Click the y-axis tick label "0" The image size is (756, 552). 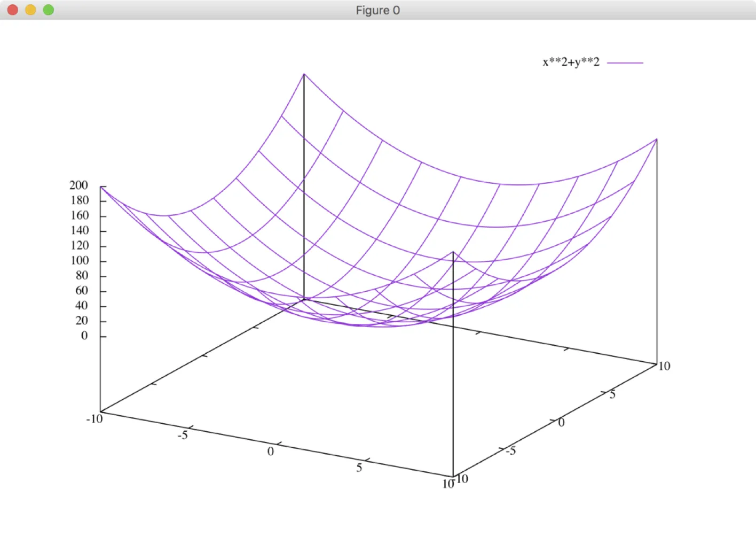pos(561,422)
